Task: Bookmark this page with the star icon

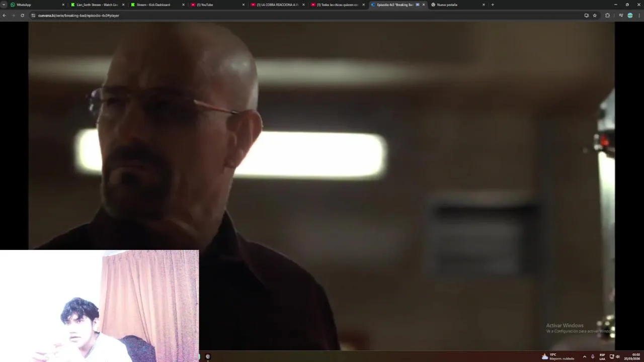Action: [x=595, y=16]
